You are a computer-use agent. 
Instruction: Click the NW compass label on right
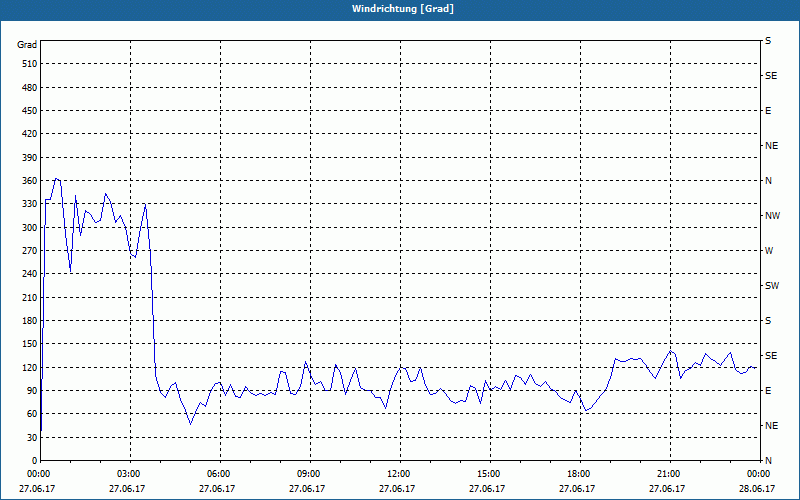[772, 216]
